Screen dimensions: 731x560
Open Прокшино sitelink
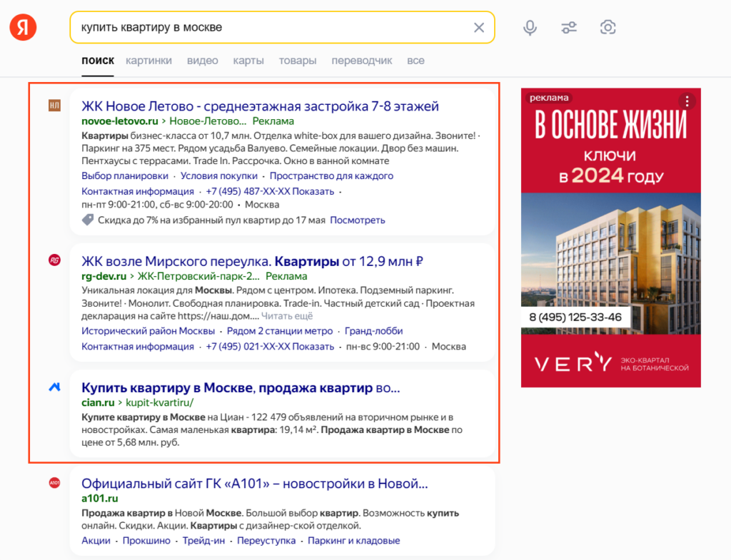coord(146,541)
